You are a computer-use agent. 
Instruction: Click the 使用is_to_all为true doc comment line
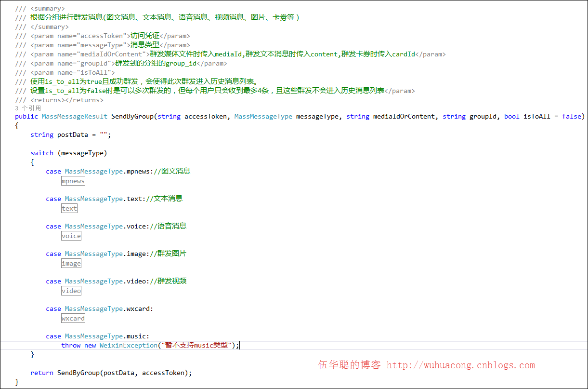[x=137, y=82]
